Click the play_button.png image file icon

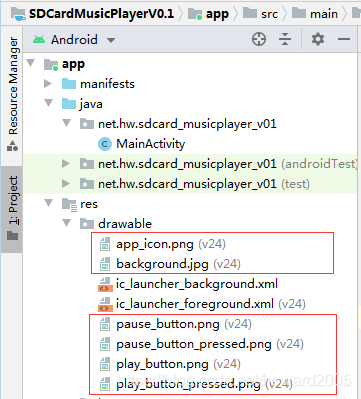click(x=105, y=364)
